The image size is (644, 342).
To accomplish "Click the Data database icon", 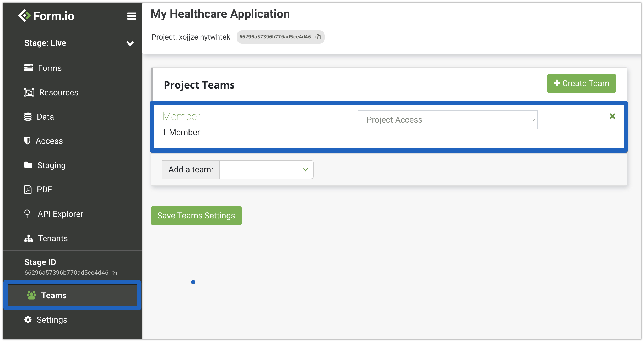I will [x=28, y=117].
